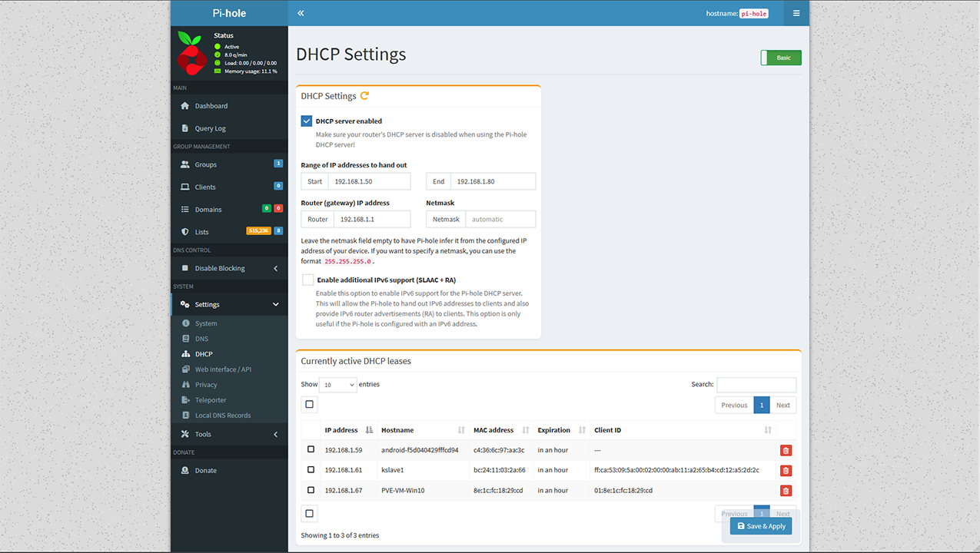Viewport: 980px width, 553px height.
Task: Go to Local DNS Records settings
Action: [222, 416]
